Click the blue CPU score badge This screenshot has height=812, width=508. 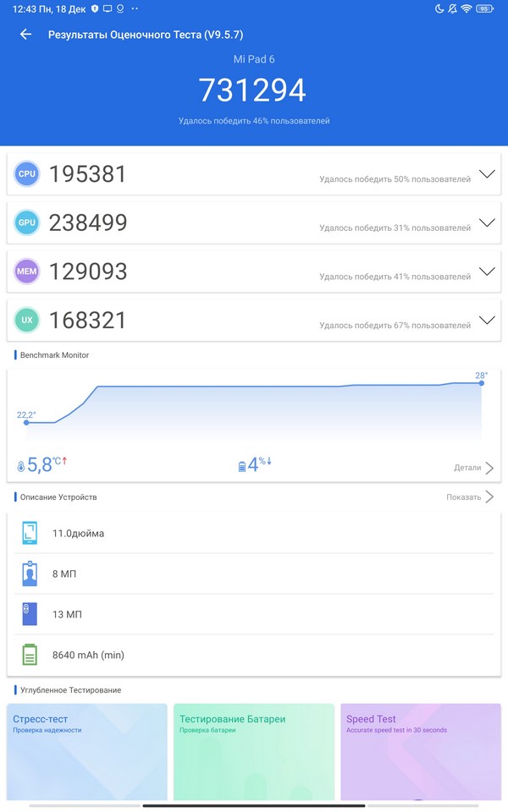pos(27,174)
